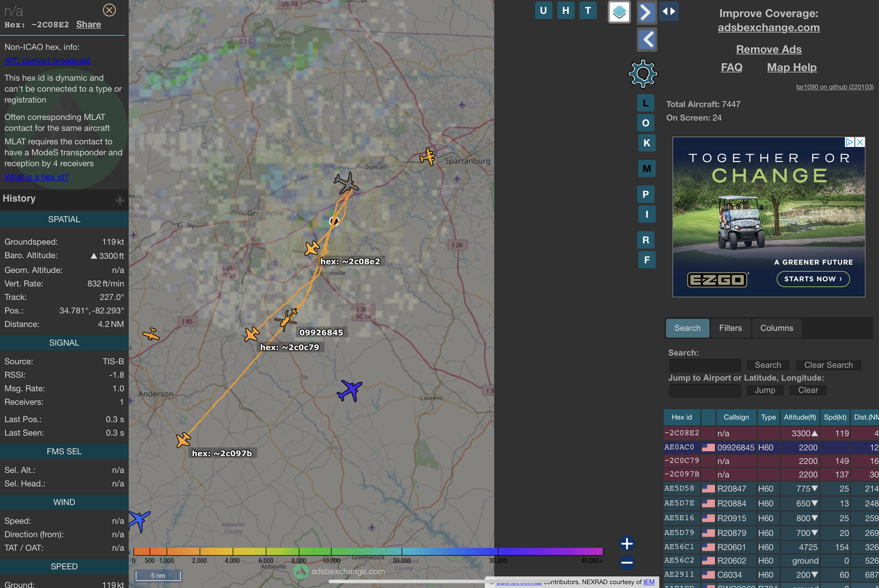
Task: Select table row with callsign R20847
Action: click(x=771, y=489)
